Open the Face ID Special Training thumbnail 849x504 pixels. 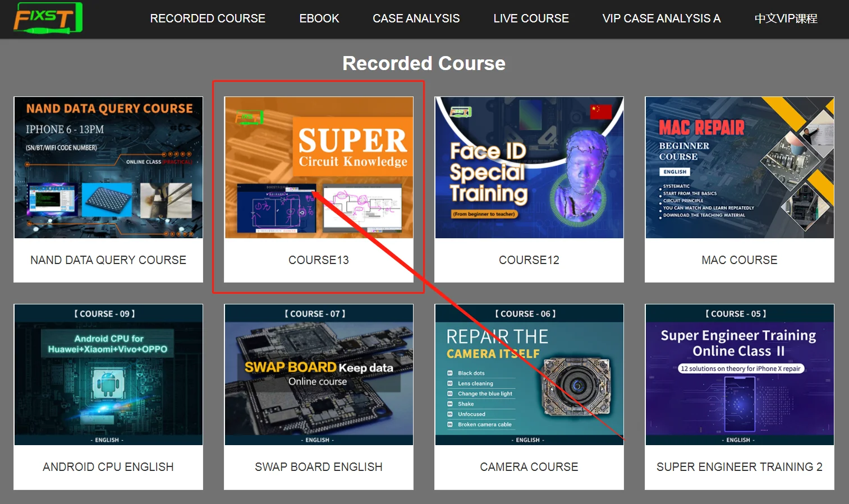click(529, 168)
